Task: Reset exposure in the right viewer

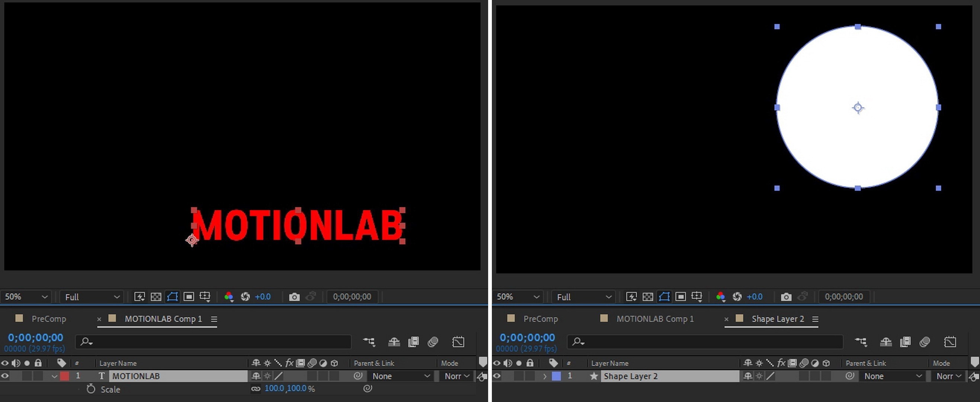Action: (737, 297)
